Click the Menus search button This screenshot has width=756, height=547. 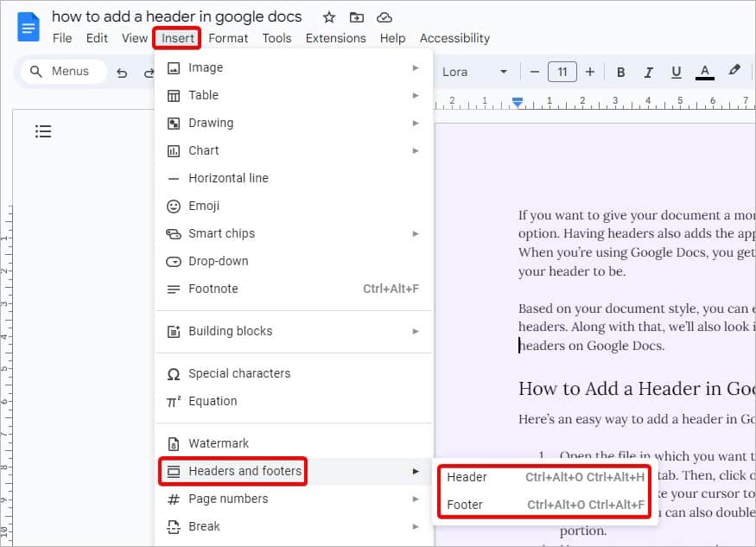point(62,72)
